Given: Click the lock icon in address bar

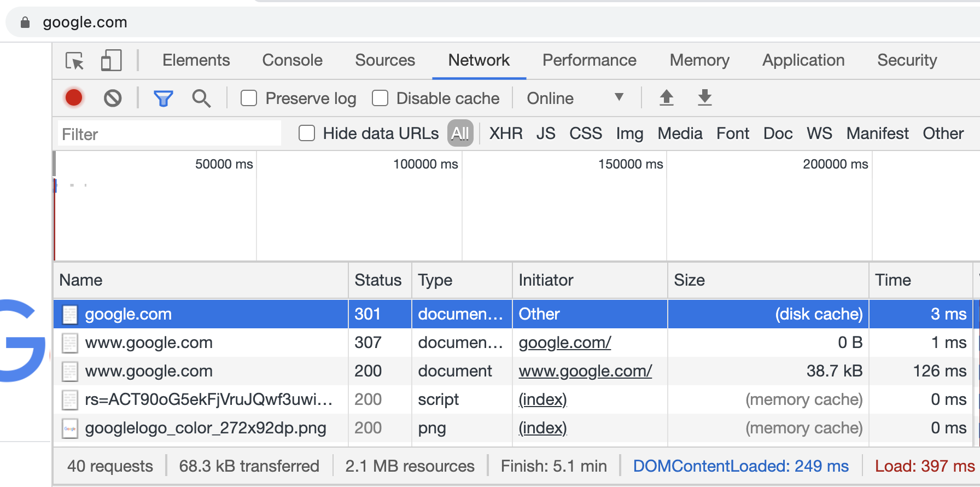Looking at the screenshot, I should (x=25, y=22).
